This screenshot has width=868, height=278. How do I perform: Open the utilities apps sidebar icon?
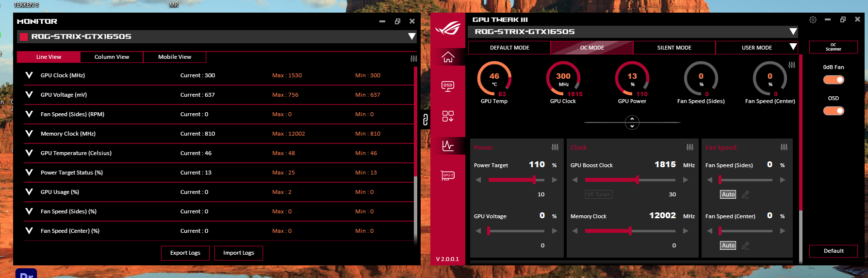pos(448,116)
